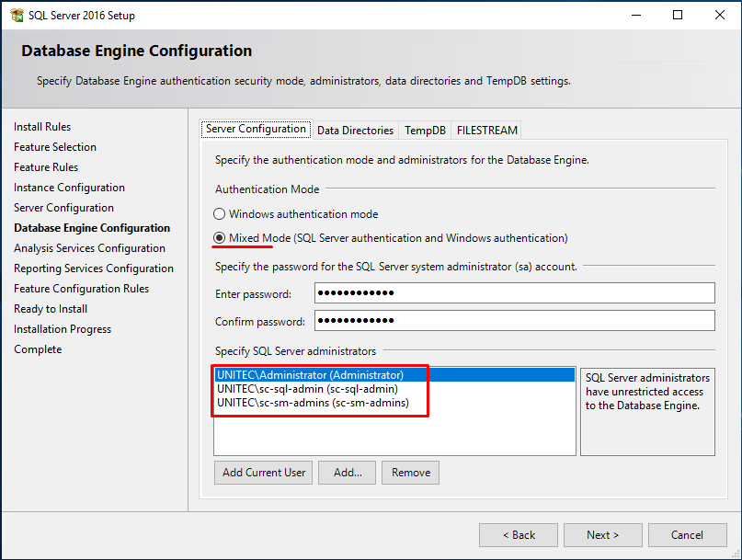Switch to the Server Configuration tab
Screen dimensions: 742x560
[256, 129]
